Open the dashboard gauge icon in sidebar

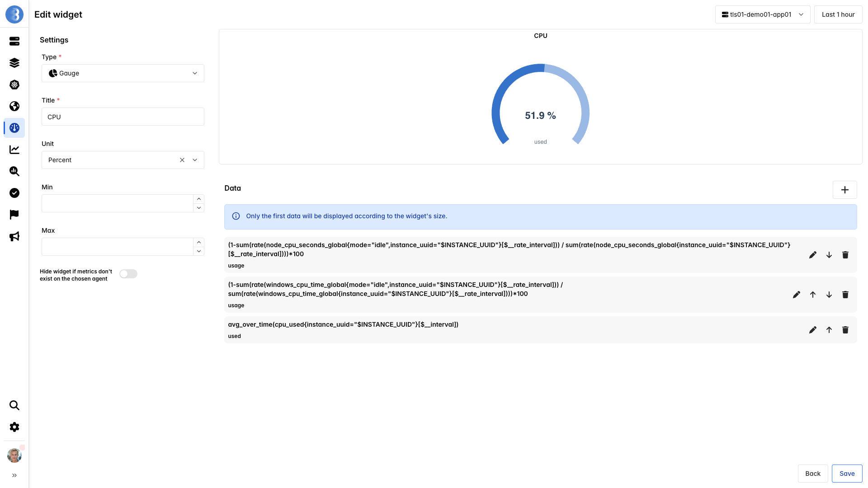(14, 128)
